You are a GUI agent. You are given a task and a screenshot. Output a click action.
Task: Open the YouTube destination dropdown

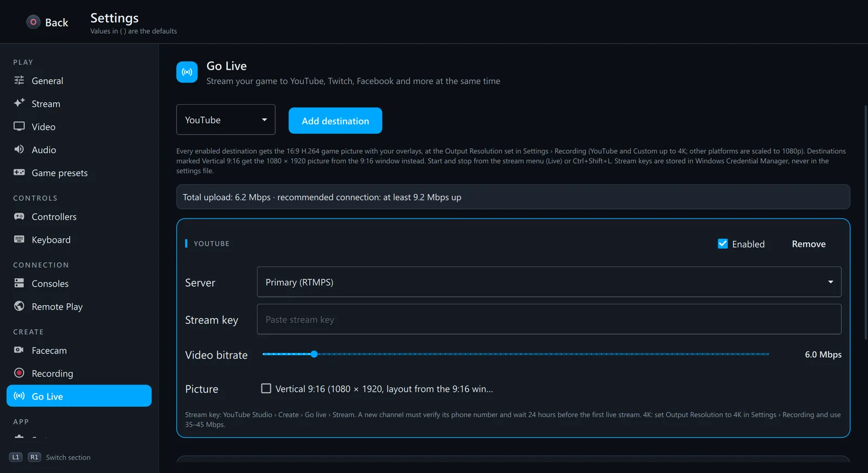pos(226,119)
